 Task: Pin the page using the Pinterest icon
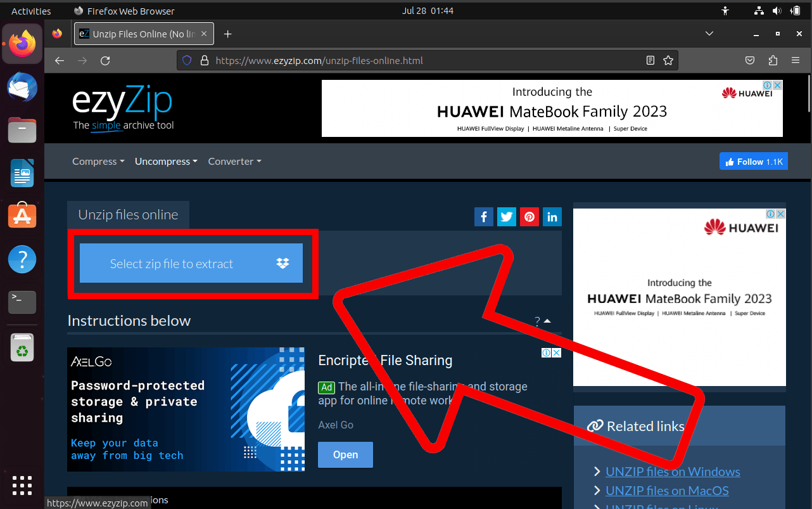(529, 217)
